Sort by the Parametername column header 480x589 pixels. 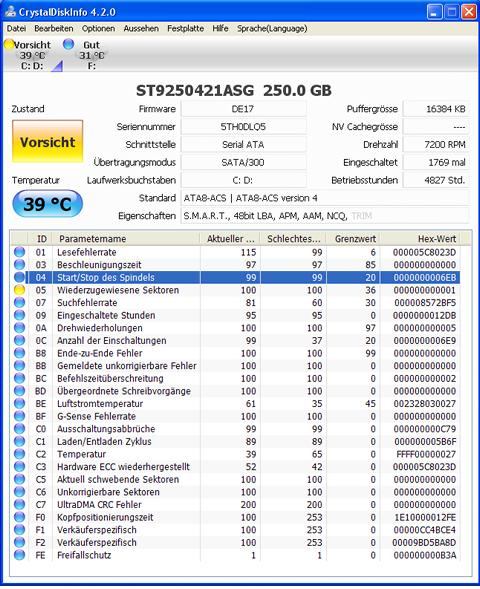[x=126, y=239]
